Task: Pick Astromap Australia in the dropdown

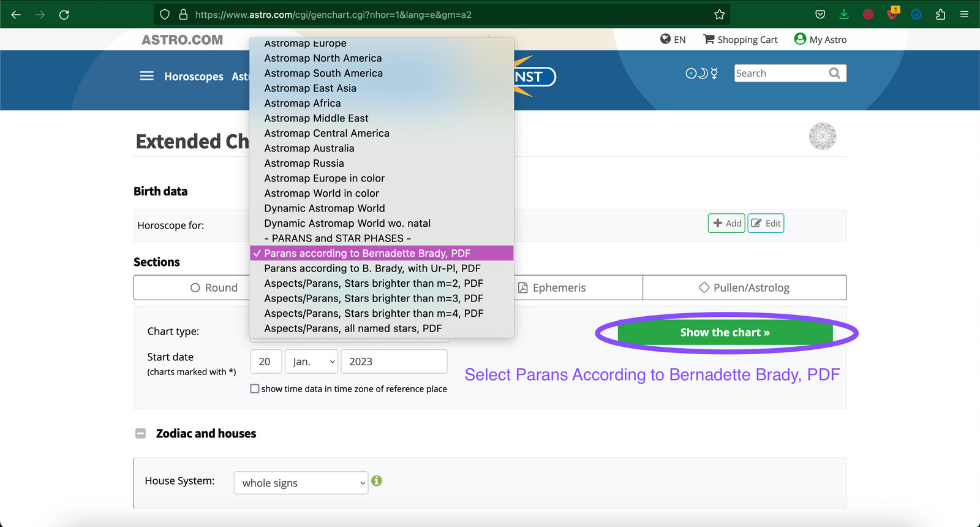Action: click(x=382, y=148)
